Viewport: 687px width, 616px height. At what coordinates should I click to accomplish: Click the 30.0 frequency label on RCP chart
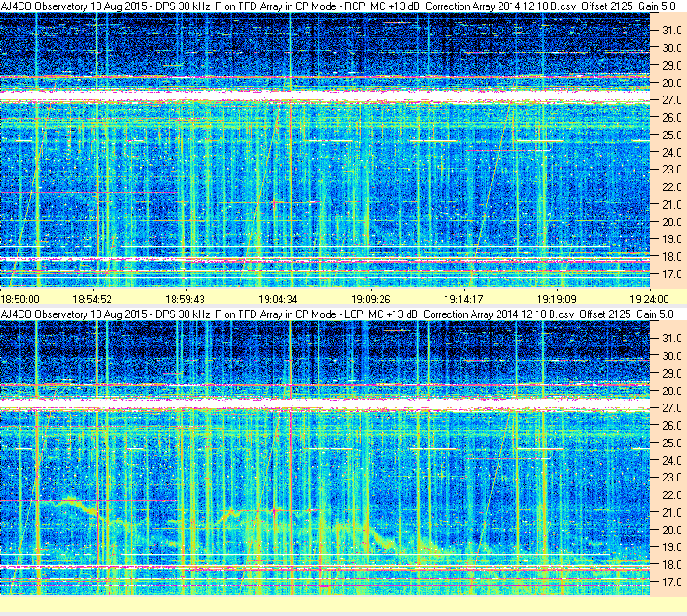(671, 47)
